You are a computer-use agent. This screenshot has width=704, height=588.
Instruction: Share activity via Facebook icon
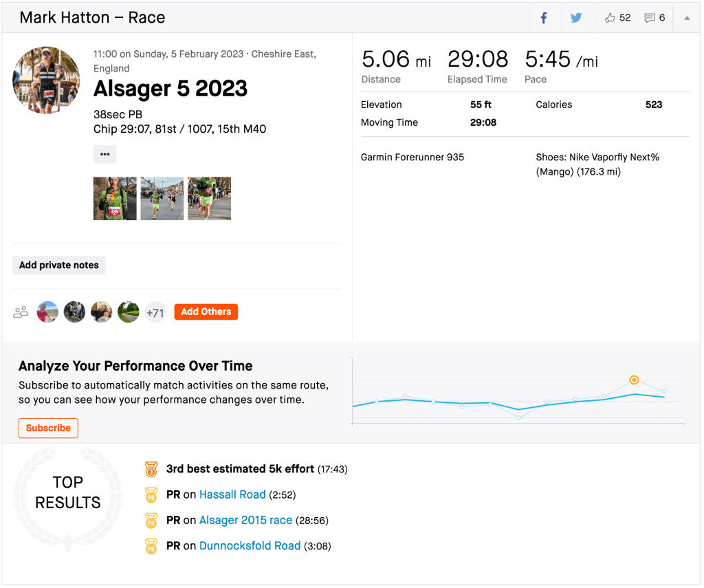pyautogui.click(x=544, y=18)
